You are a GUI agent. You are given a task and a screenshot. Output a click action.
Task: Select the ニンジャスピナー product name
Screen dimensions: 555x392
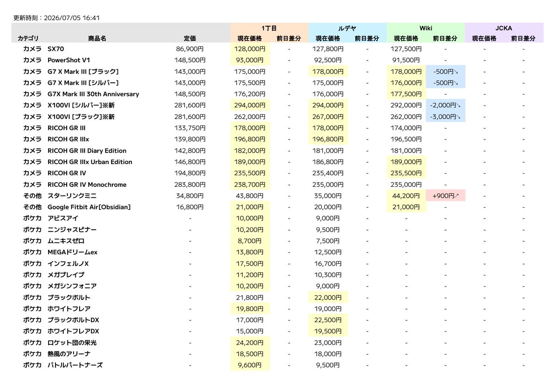point(72,230)
